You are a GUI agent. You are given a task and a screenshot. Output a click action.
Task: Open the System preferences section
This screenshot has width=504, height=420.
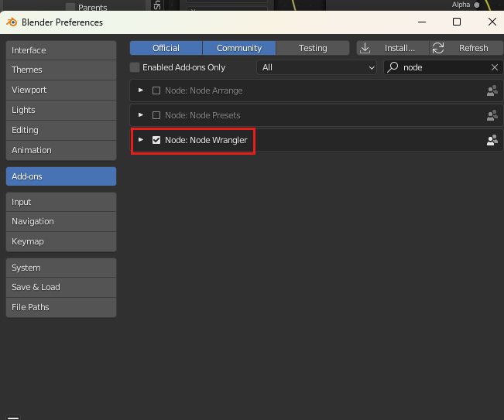pyautogui.click(x=61, y=268)
